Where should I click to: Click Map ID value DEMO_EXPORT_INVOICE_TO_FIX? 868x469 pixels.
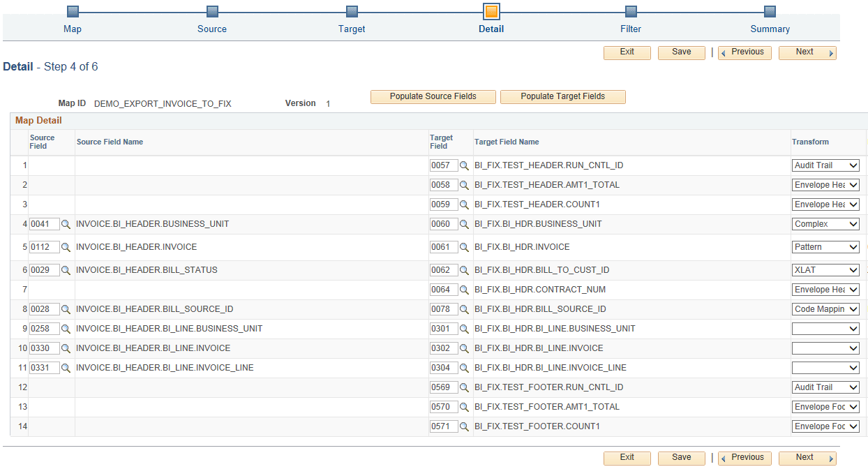[163, 104]
